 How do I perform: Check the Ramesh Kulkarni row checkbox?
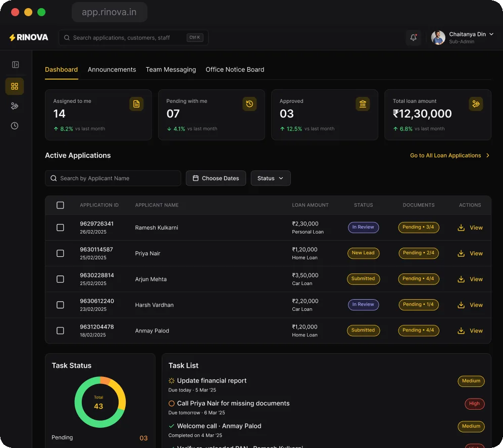[60, 228]
